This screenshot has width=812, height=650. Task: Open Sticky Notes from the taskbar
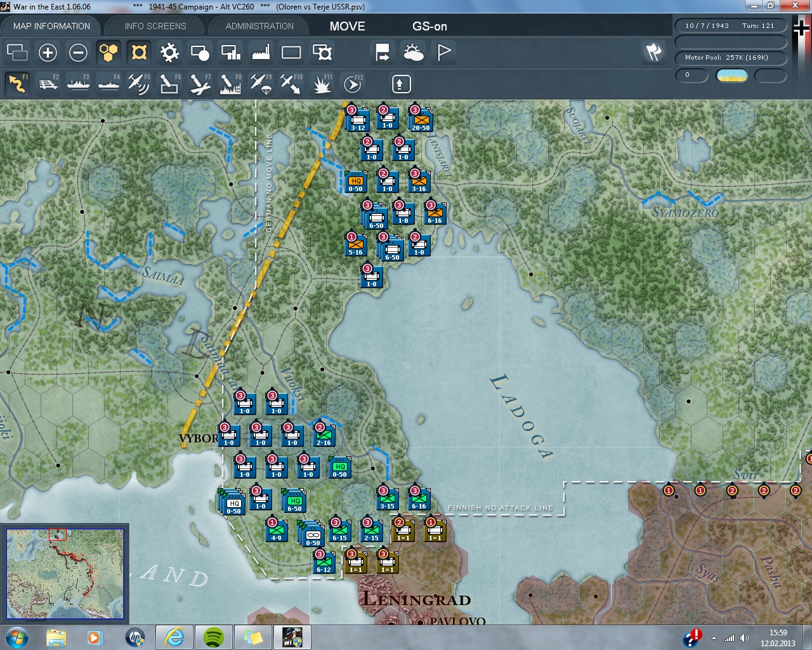click(253, 637)
